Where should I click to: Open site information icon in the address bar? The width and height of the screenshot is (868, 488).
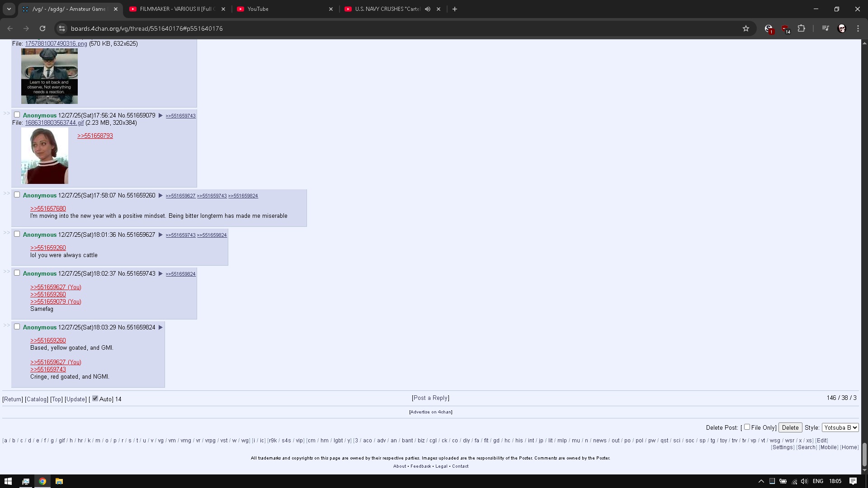tap(62, 28)
